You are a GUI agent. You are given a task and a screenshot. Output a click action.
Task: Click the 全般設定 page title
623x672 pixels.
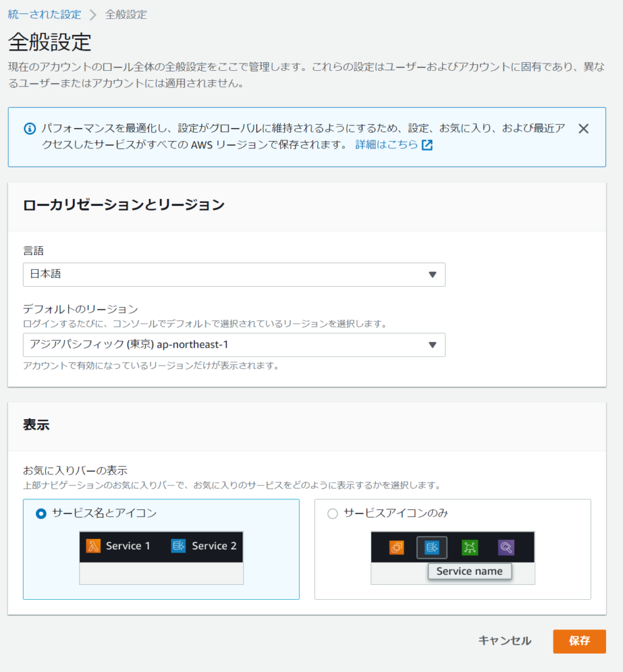click(50, 42)
